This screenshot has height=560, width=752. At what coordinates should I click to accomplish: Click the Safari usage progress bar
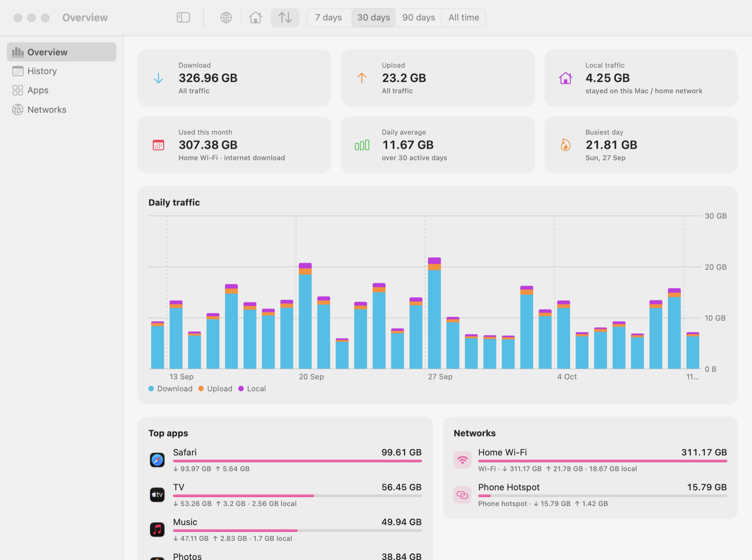pyautogui.click(x=297, y=461)
